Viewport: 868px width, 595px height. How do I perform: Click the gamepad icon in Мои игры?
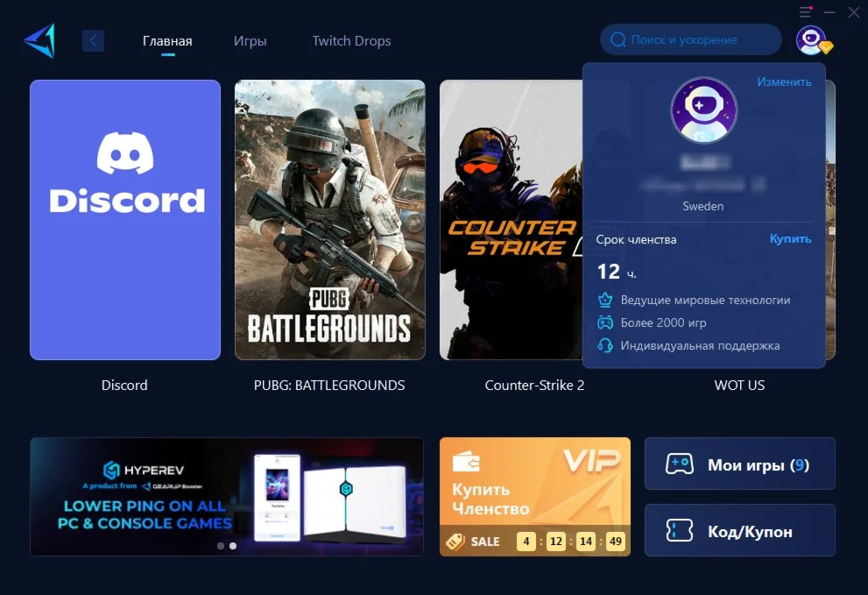pos(679,464)
